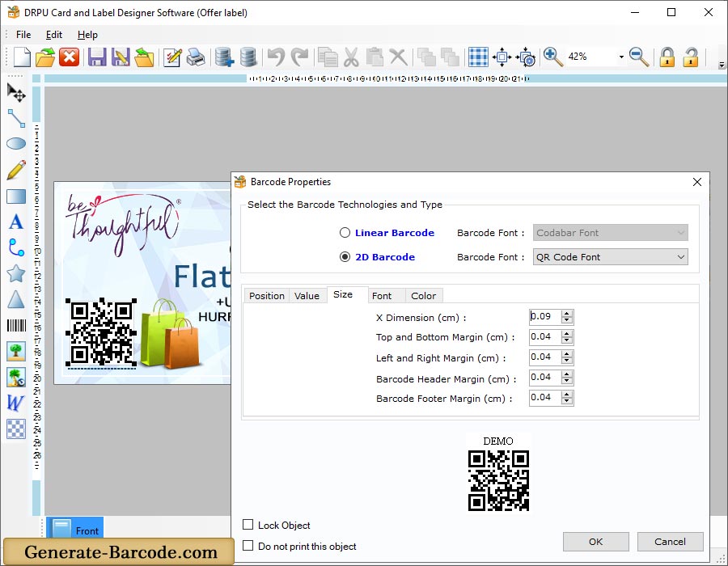
Task: Select the Front card side tab
Action: pos(74,528)
